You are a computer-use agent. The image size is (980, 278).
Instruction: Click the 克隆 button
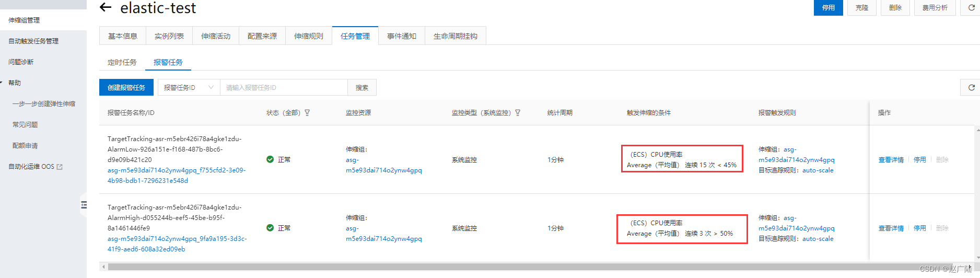[862, 7]
